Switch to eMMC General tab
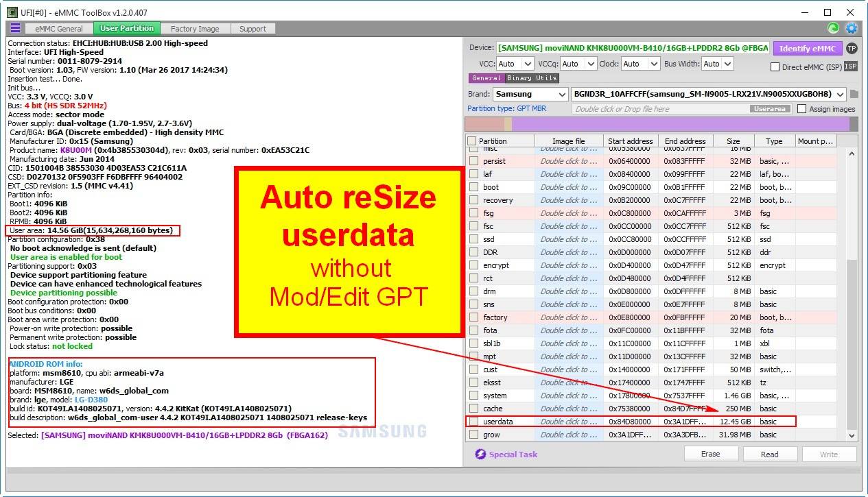 click(59, 29)
